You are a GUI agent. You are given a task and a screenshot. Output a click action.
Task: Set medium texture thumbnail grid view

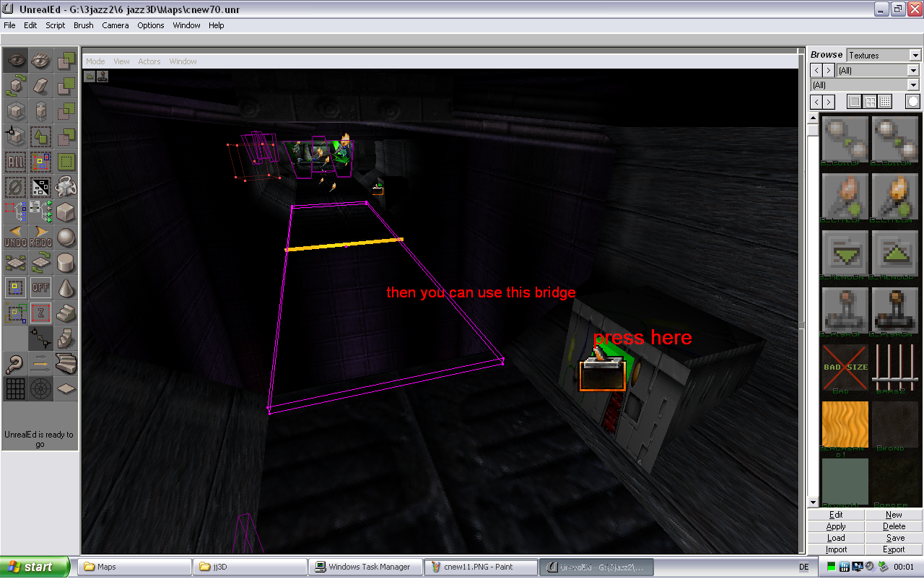point(870,102)
